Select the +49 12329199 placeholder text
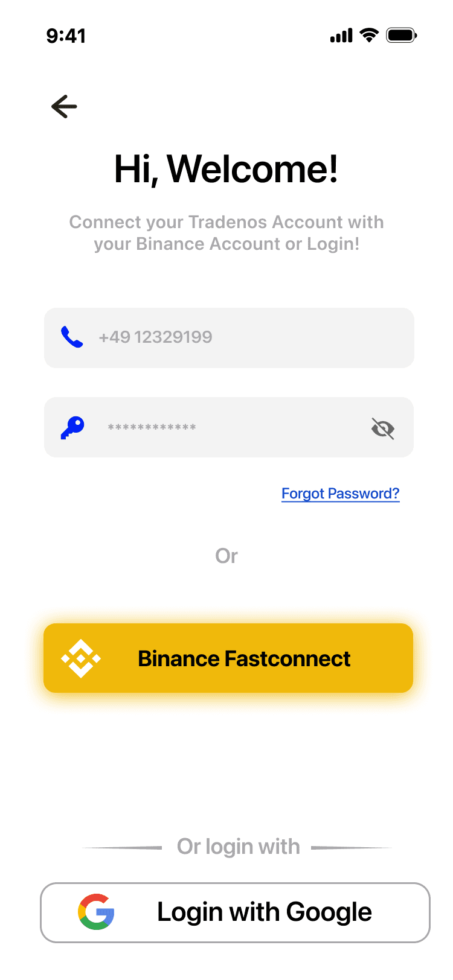The height and width of the screenshot is (980, 453). coord(155,337)
